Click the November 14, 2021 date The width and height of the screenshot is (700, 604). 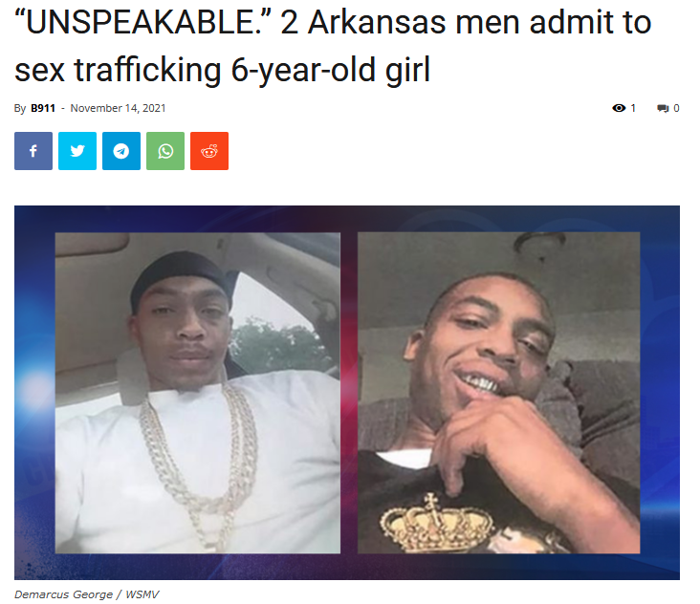tap(118, 108)
